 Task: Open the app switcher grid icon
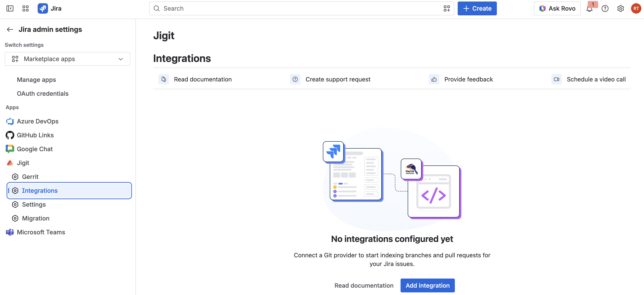(x=26, y=8)
